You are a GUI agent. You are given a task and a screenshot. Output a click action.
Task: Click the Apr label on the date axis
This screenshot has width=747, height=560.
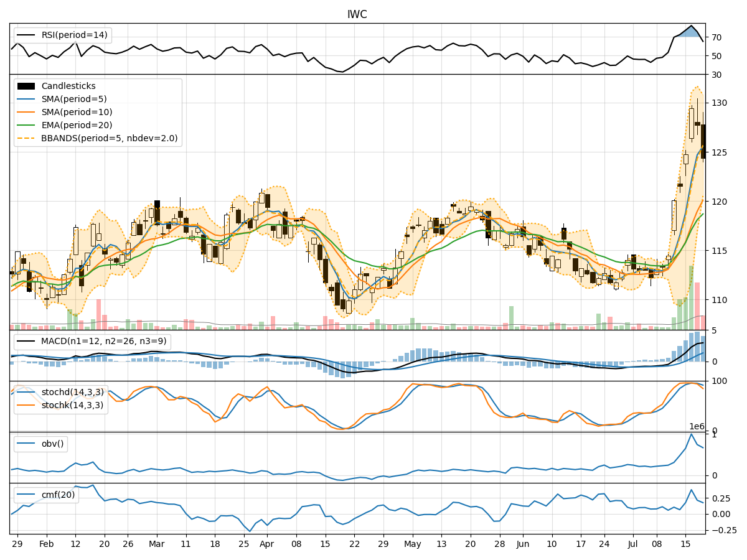[266, 543]
